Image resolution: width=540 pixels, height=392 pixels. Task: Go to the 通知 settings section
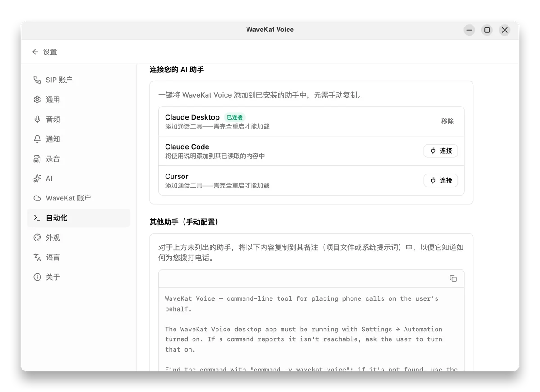[79, 139]
